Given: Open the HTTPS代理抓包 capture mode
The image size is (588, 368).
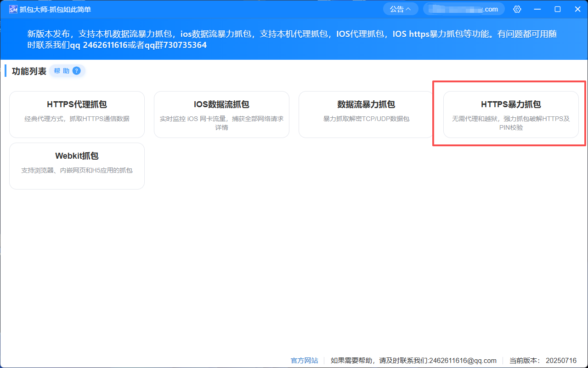Looking at the screenshot, I should (x=77, y=114).
